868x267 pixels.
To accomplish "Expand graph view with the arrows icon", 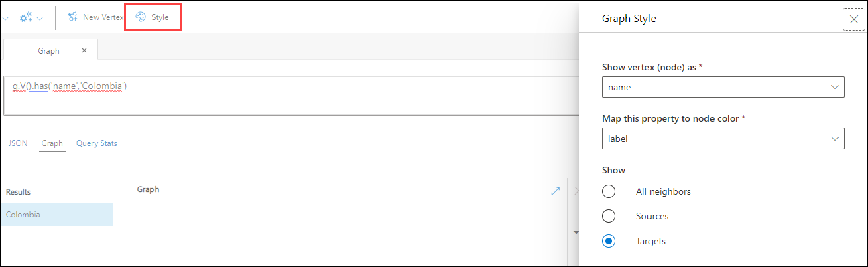I will coord(555,191).
